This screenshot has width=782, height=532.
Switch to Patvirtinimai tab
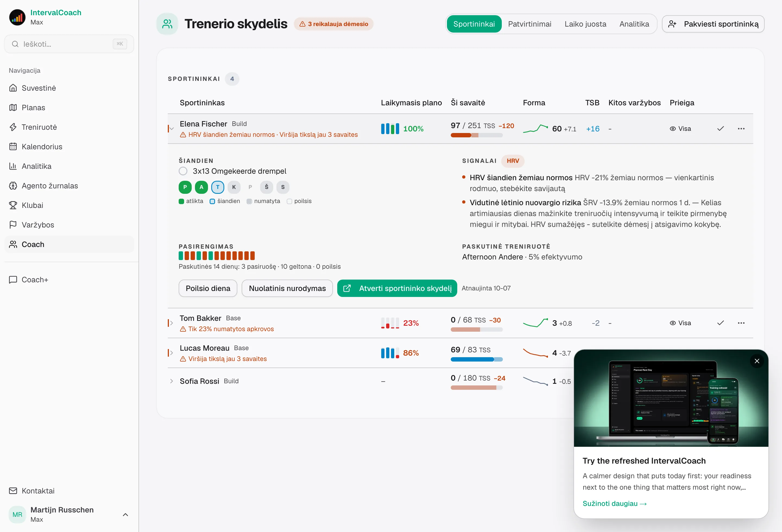pyautogui.click(x=529, y=24)
